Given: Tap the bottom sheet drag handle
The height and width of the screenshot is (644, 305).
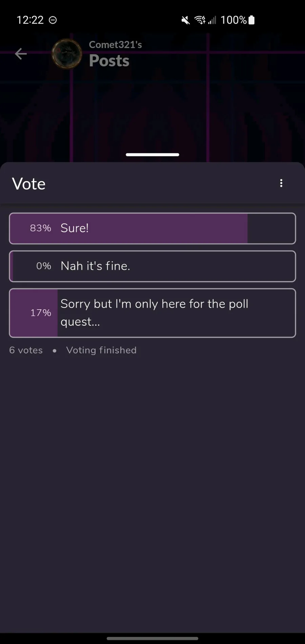Looking at the screenshot, I should coord(152,155).
